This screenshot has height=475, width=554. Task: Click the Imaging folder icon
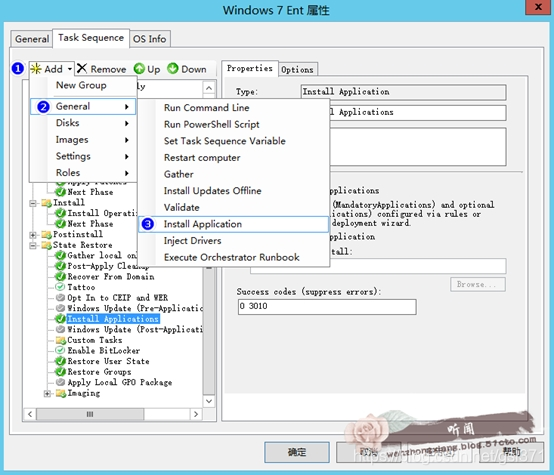pos(61,393)
